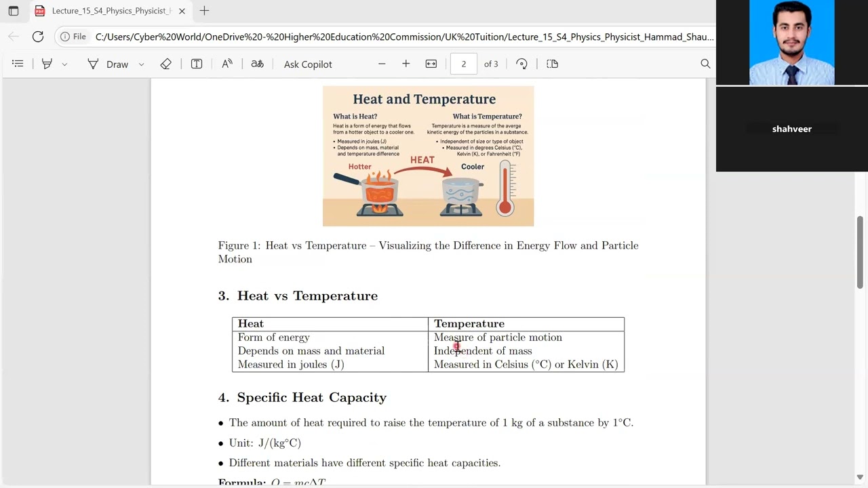868x488 pixels.
Task: Zoom out with the minus button
Action: point(382,64)
